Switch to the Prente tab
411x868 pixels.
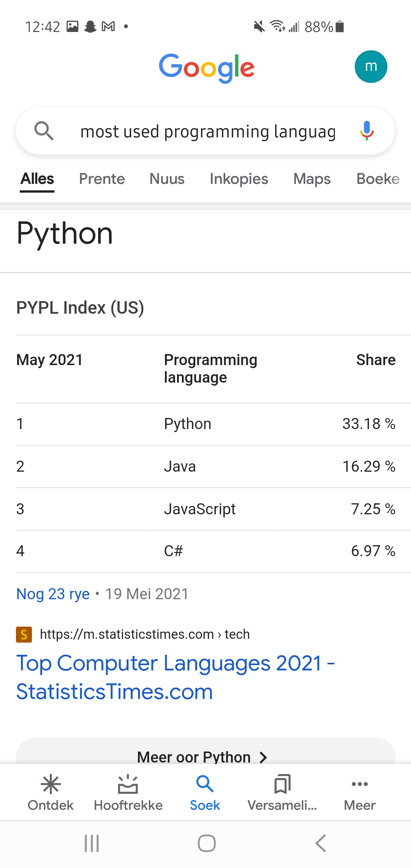pos(102,179)
